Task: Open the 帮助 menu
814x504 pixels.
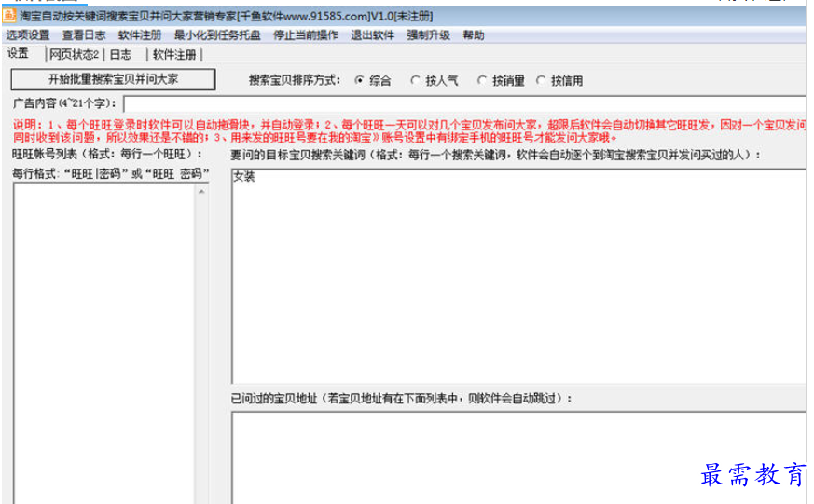Action: pyautogui.click(x=474, y=35)
